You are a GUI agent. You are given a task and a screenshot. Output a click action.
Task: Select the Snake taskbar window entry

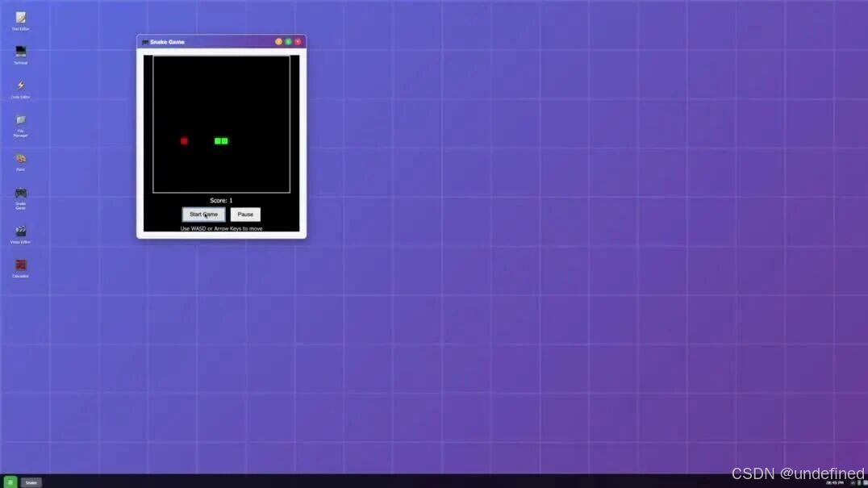tap(31, 482)
